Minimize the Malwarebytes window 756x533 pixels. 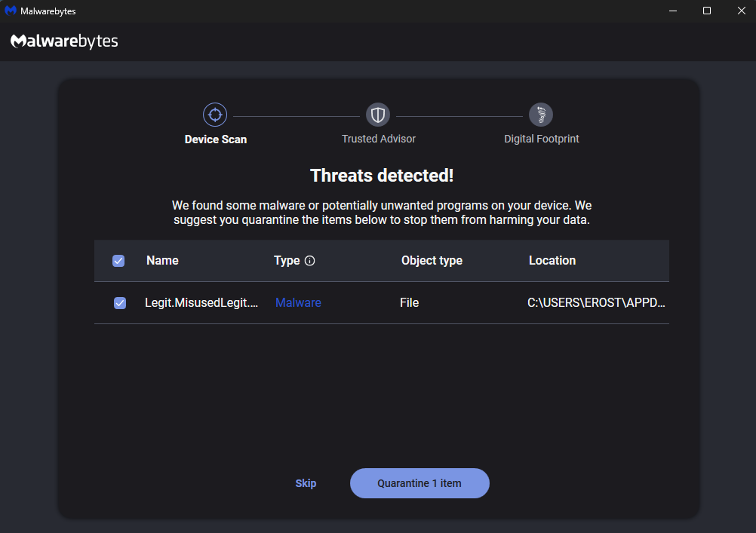point(673,11)
